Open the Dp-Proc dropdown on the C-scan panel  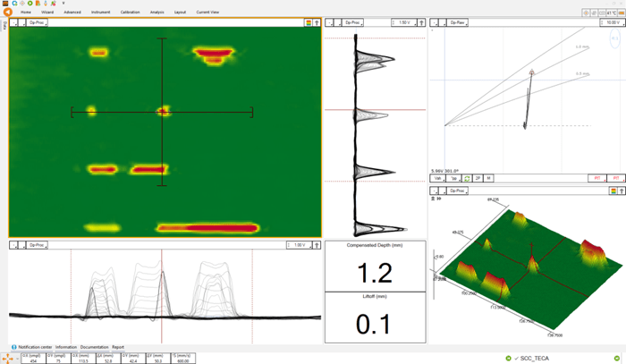pos(37,22)
